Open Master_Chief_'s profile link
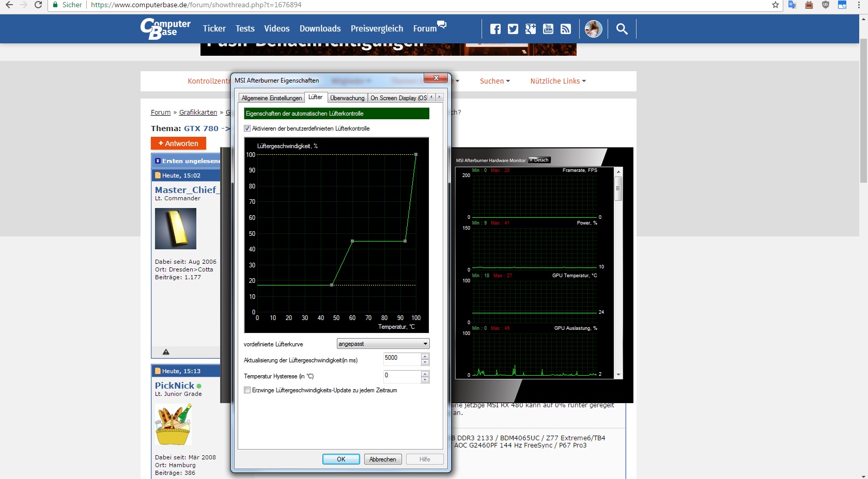Screen dimensions: 868x479 (187, 190)
